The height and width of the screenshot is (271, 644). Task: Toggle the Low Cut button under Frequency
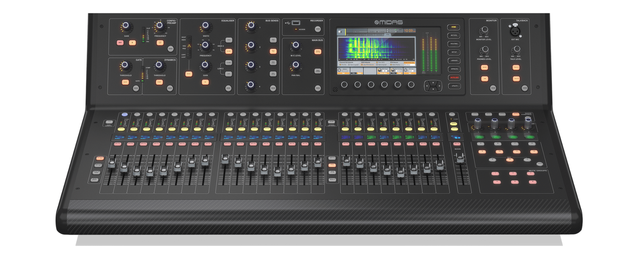point(160,43)
